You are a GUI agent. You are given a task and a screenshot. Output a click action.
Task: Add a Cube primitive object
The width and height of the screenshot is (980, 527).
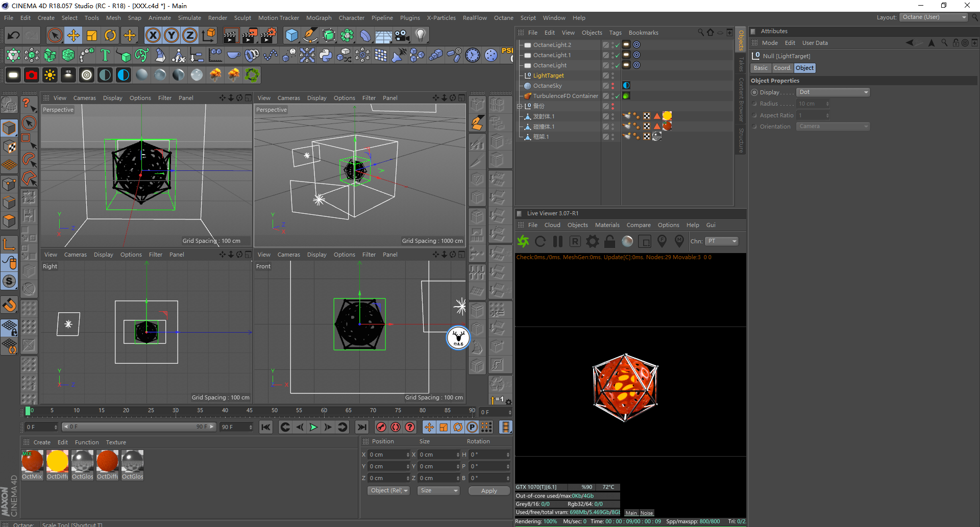(291, 35)
